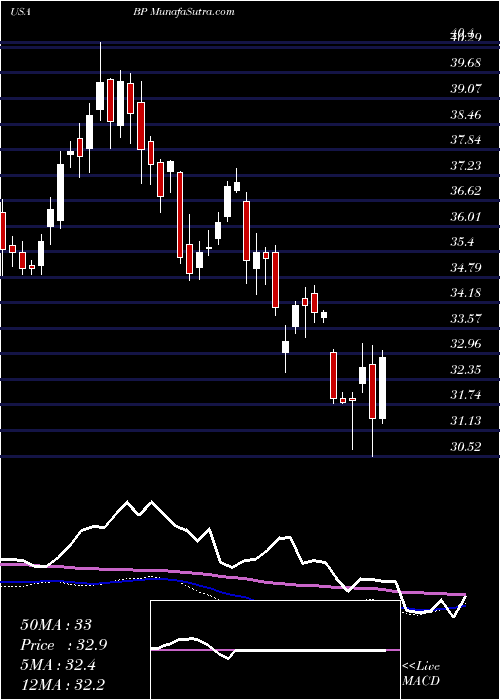Image resolution: width=500 pixels, height=700 pixels.
Task: Click the 'USA' label in the header
Action: tap(20, 12)
